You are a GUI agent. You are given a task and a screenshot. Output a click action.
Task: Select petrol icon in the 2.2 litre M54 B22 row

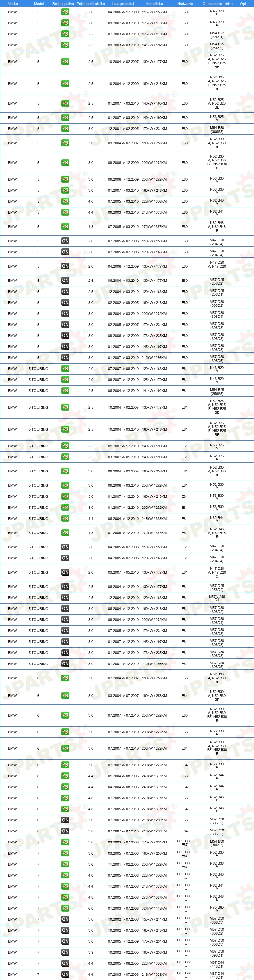pyautogui.click(x=65, y=34)
